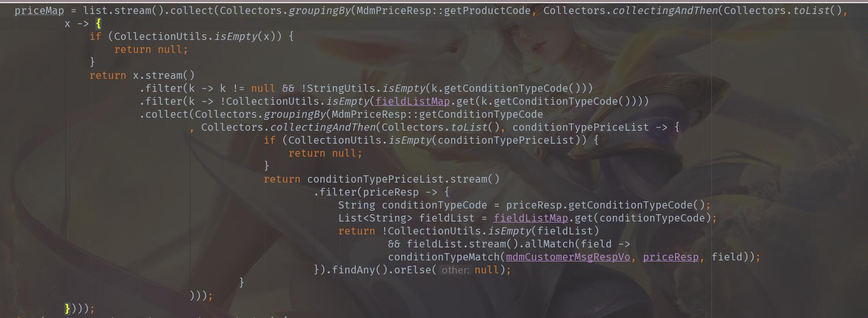Click the highlighted opening brace after x ->

[x=99, y=23]
